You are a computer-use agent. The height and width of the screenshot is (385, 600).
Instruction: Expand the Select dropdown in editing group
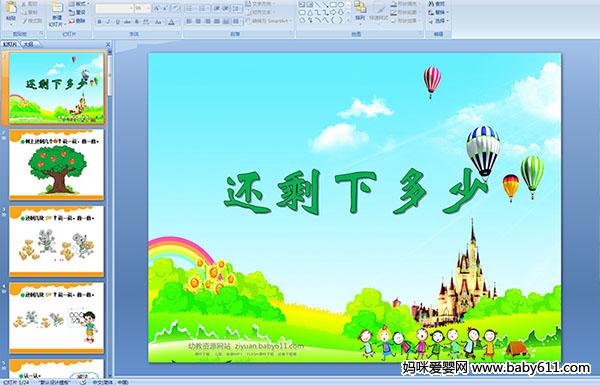[x=438, y=21]
